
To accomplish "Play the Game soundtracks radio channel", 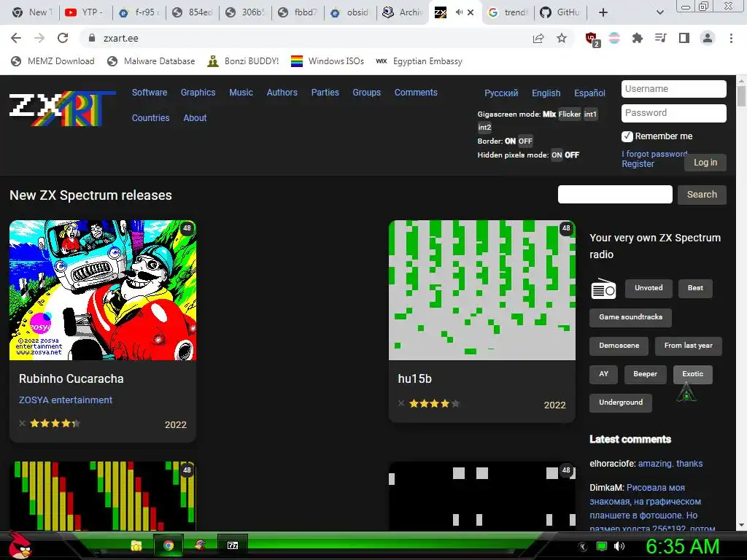I will pos(631,318).
